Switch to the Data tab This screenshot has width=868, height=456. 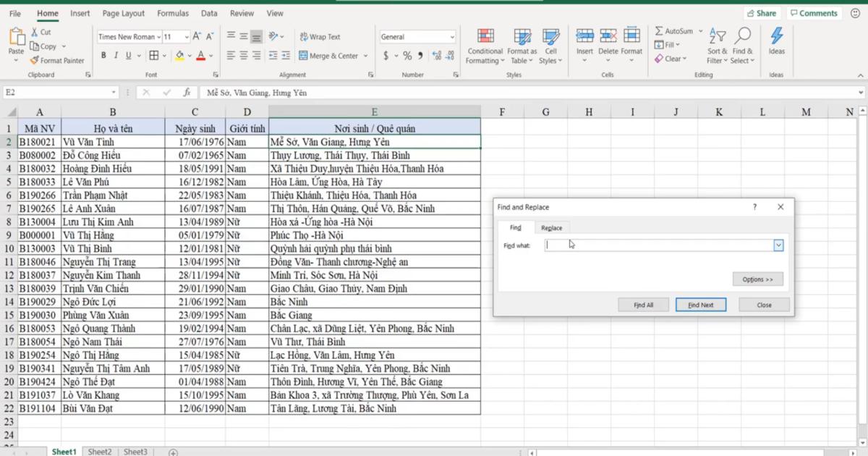pos(209,13)
